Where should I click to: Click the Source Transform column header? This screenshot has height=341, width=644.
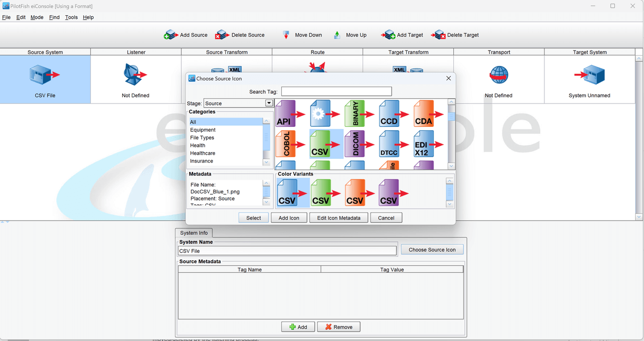coord(227,52)
